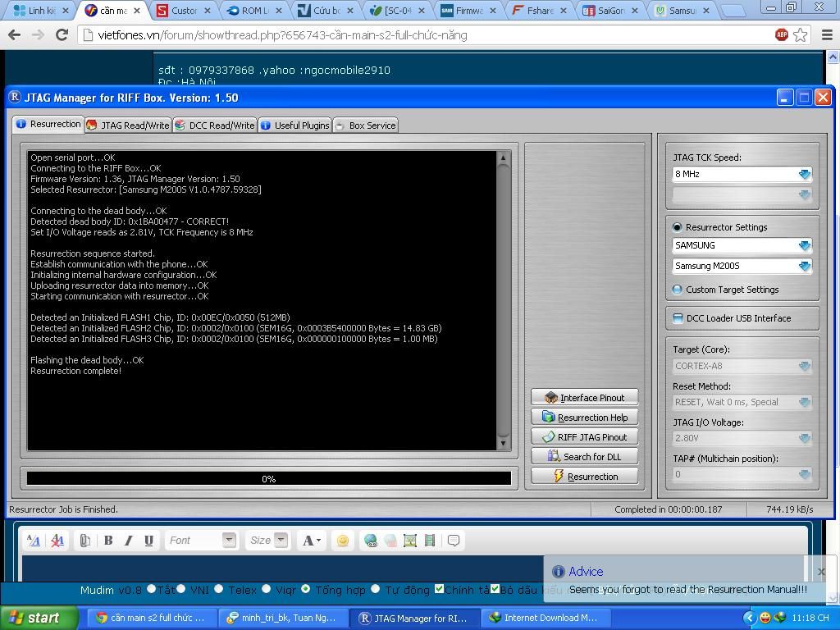Click the switch editor mode A/A icon

coord(33,540)
